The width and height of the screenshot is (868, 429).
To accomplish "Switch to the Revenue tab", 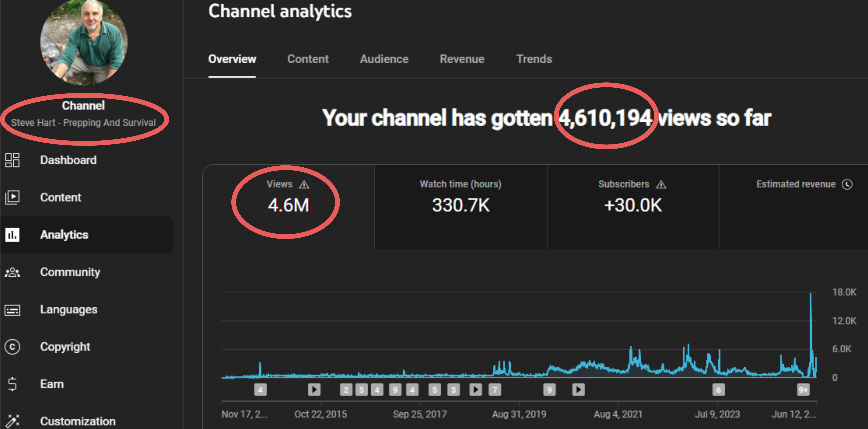I will [x=462, y=59].
